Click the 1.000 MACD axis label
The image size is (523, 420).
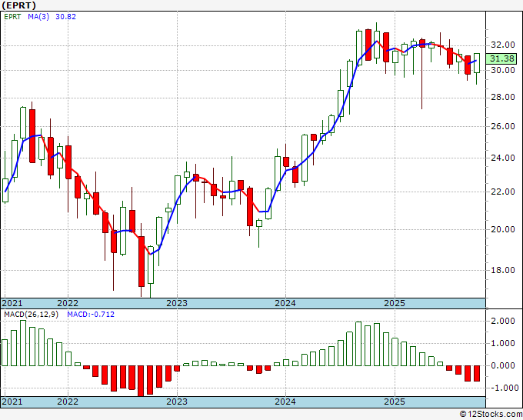pyautogui.click(x=503, y=343)
